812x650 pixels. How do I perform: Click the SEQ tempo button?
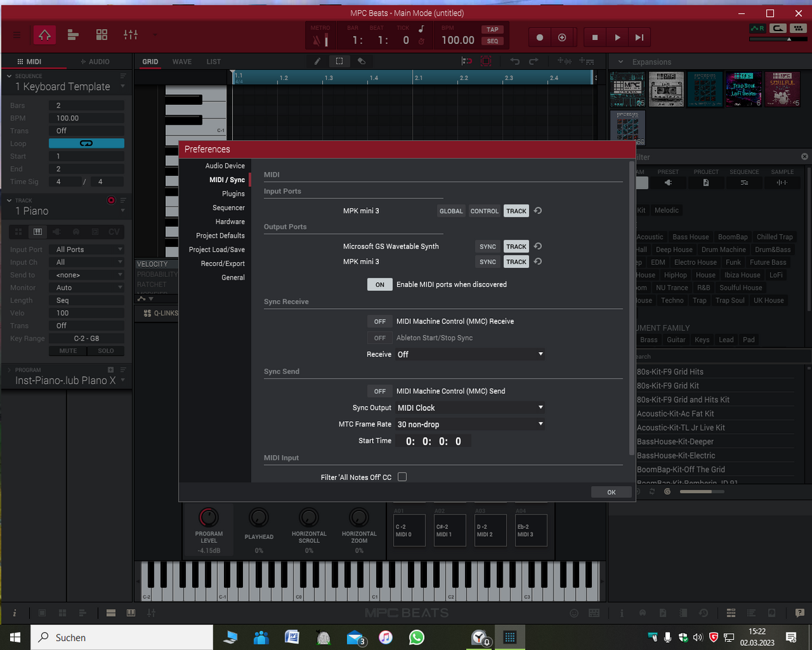coord(492,41)
